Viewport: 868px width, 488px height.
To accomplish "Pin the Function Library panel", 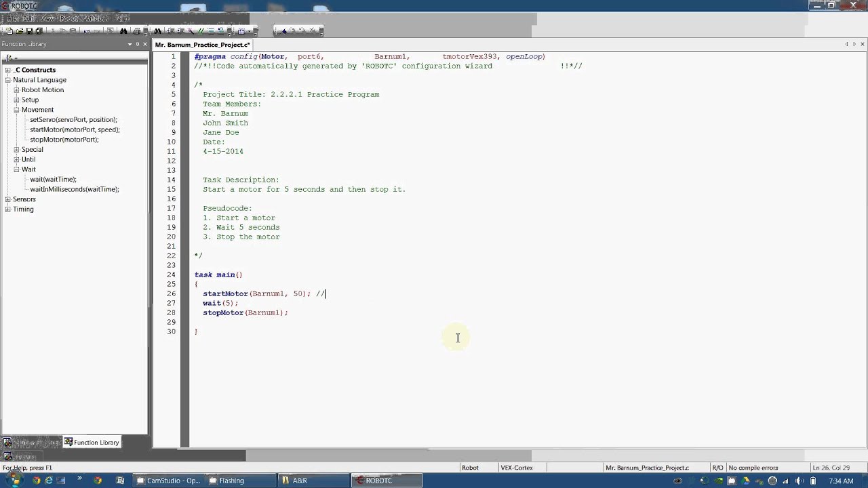I will pos(138,44).
